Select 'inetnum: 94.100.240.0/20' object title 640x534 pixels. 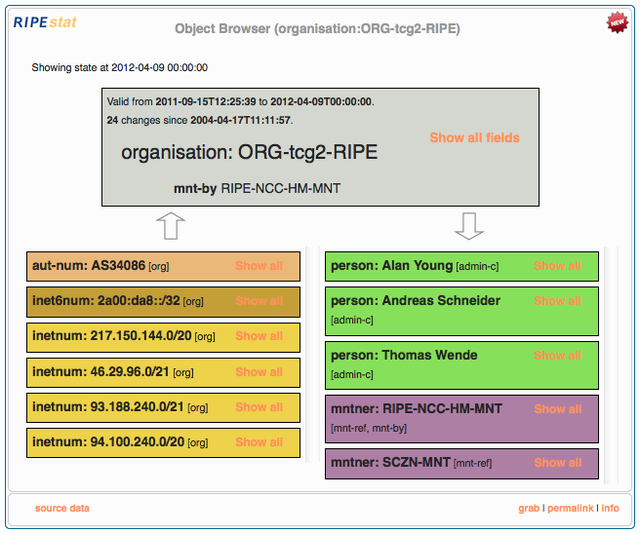(108, 442)
